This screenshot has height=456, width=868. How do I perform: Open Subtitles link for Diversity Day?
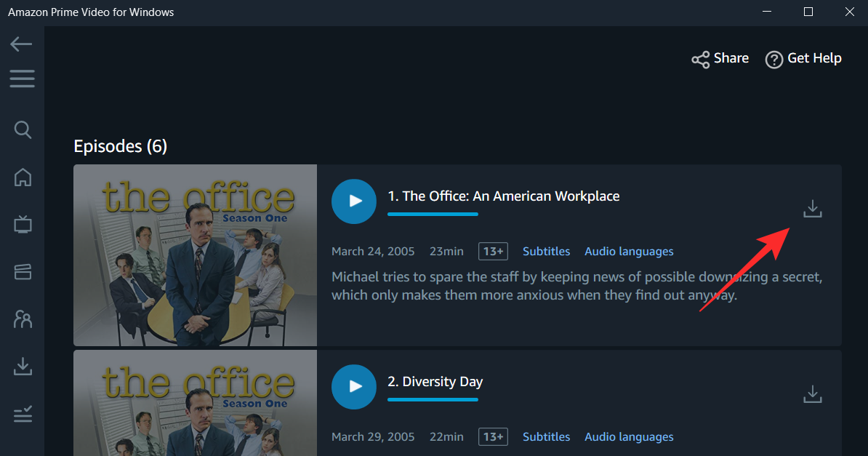click(x=547, y=437)
